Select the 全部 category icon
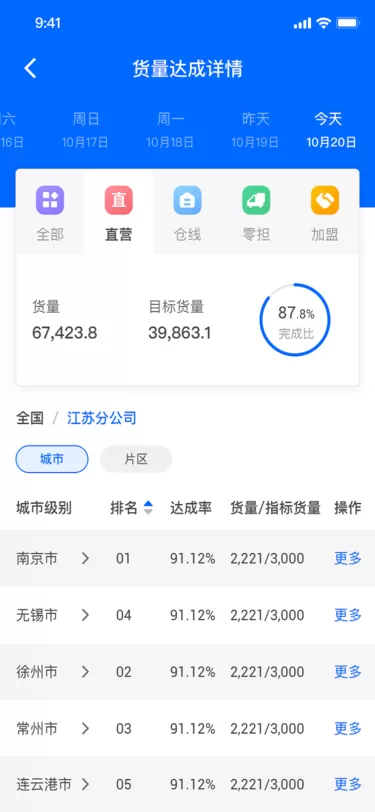 tap(50, 200)
